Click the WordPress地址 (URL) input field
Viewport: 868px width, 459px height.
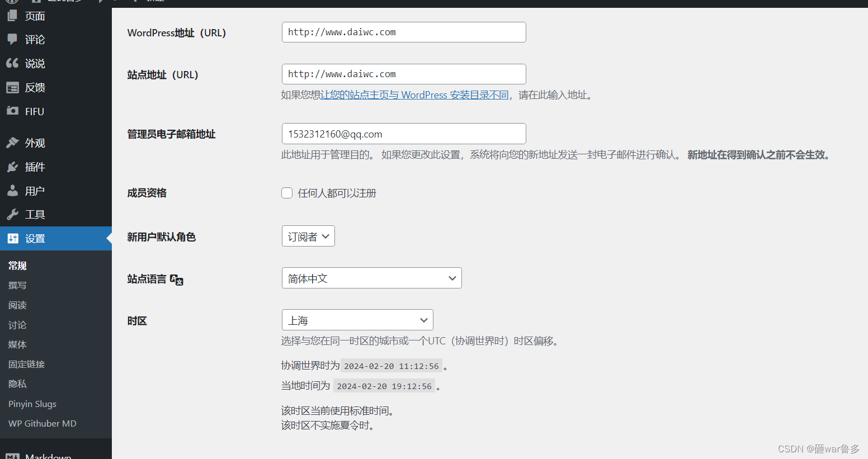(x=404, y=32)
